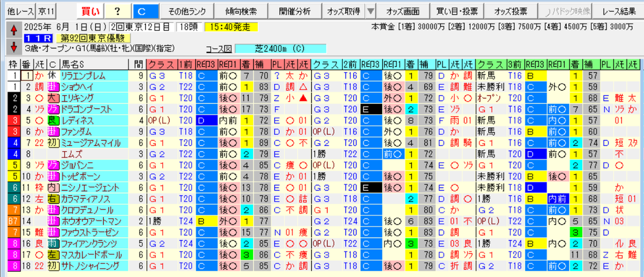
Task: Click the 間 column header
Action: coord(137,64)
